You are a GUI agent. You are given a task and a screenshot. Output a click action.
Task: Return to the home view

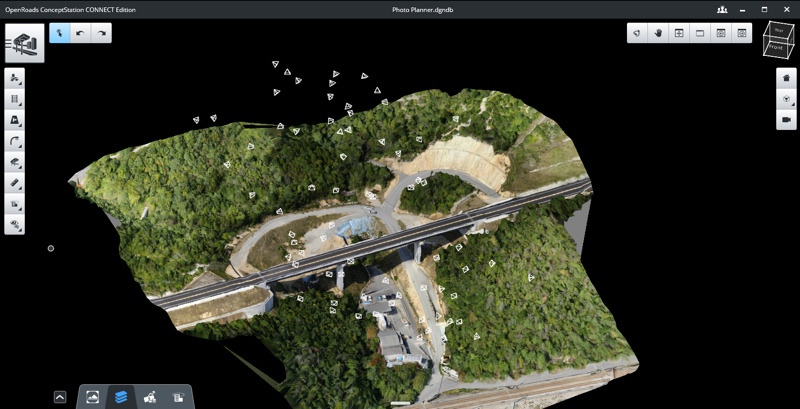(786, 78)
